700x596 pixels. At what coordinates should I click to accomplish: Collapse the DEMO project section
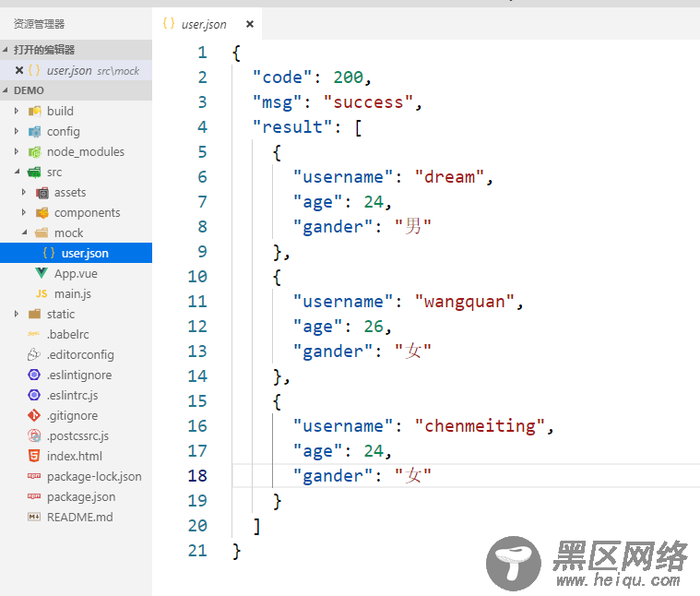tap(5, 90)
